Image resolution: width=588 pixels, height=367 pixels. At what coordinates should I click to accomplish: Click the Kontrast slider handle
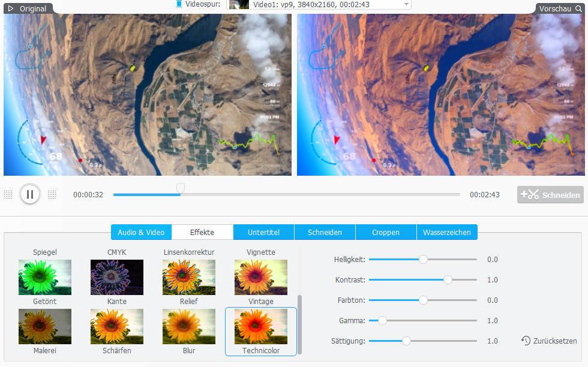(448, 279)
